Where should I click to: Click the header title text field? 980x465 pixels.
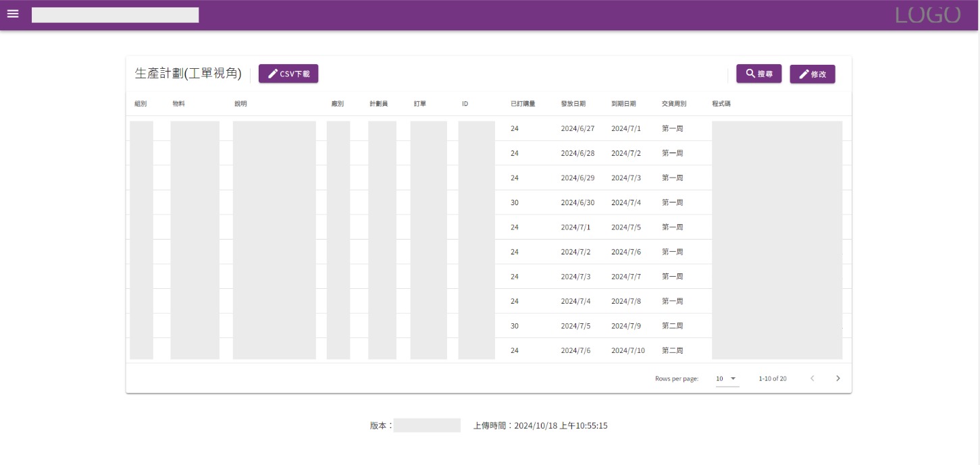[115, 15]
